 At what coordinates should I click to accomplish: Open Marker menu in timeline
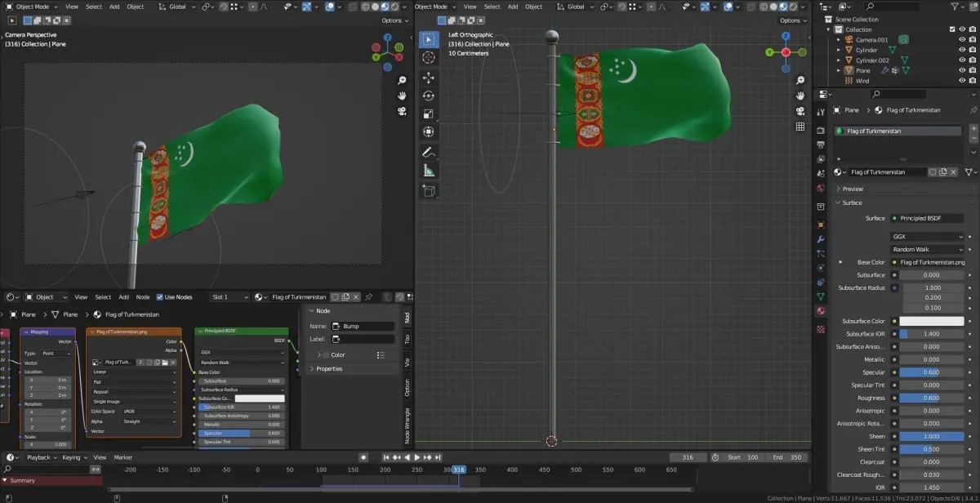click(123, 457)
